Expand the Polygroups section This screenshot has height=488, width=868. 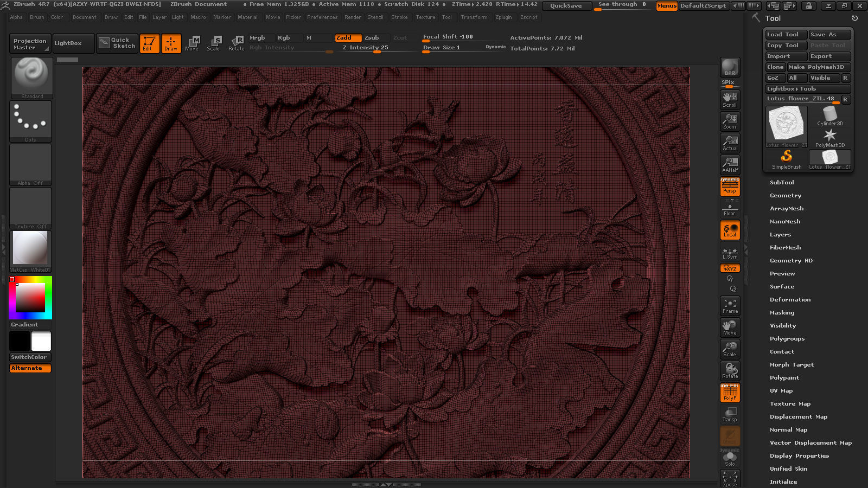pyautogui.click(x=787, y=339)
